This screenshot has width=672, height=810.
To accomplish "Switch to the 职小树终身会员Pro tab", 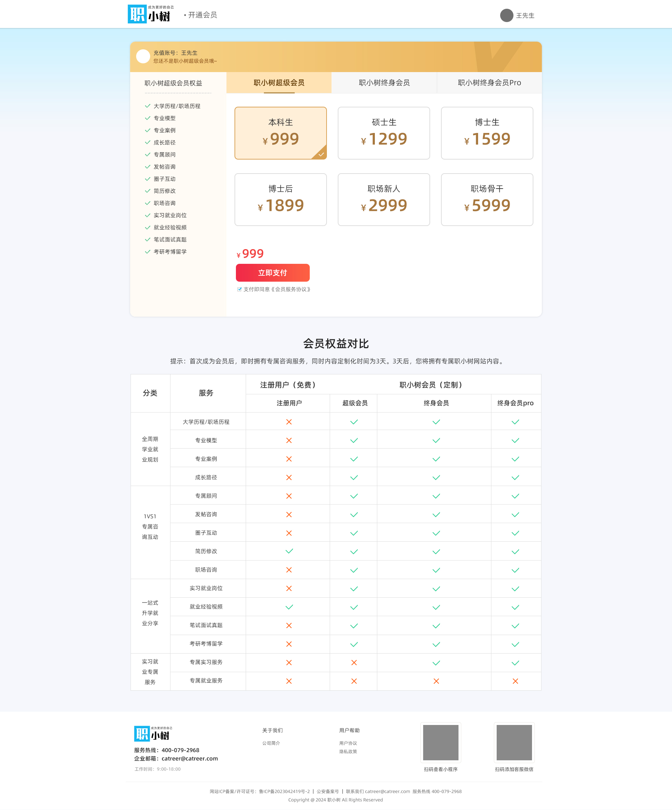I will (490, 83).
